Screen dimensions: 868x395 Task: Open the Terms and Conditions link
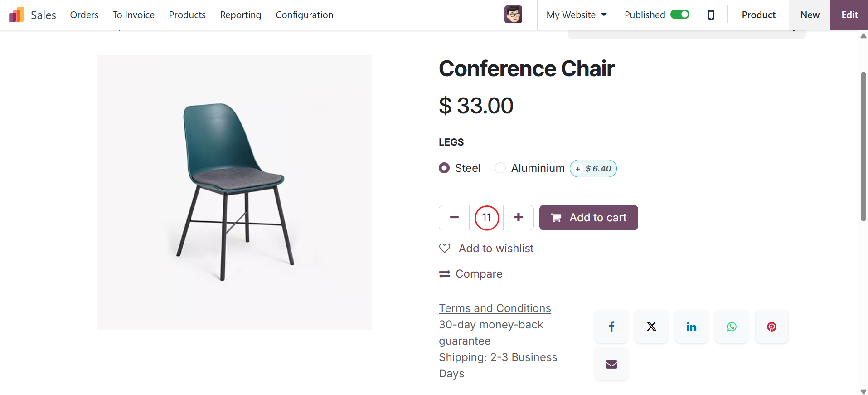[495, 308]
